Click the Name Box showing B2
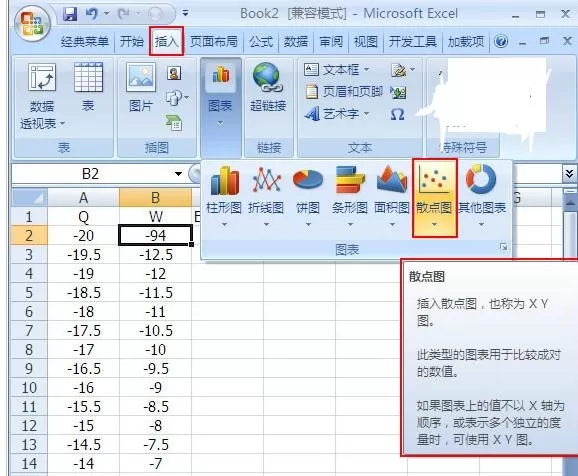This screenshot has width=578, height=476. (90, 173)
